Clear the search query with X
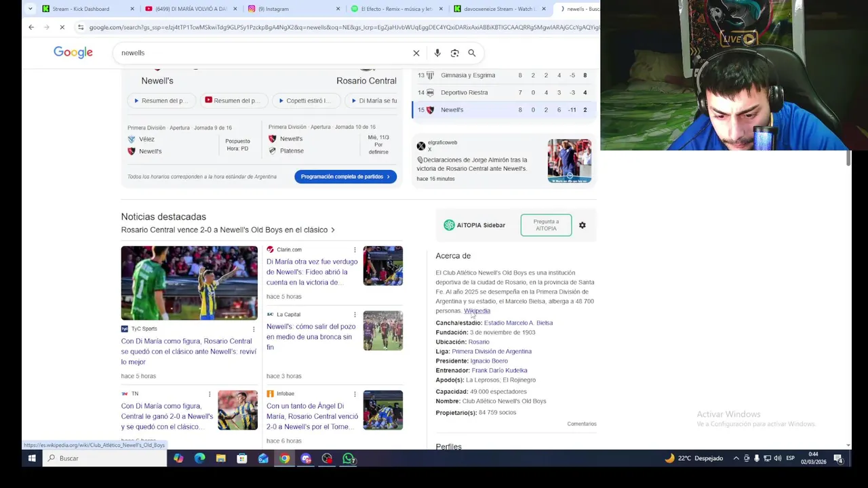This screenshot has height=488, width=868. pyautogui.click(x=416, y=53)
